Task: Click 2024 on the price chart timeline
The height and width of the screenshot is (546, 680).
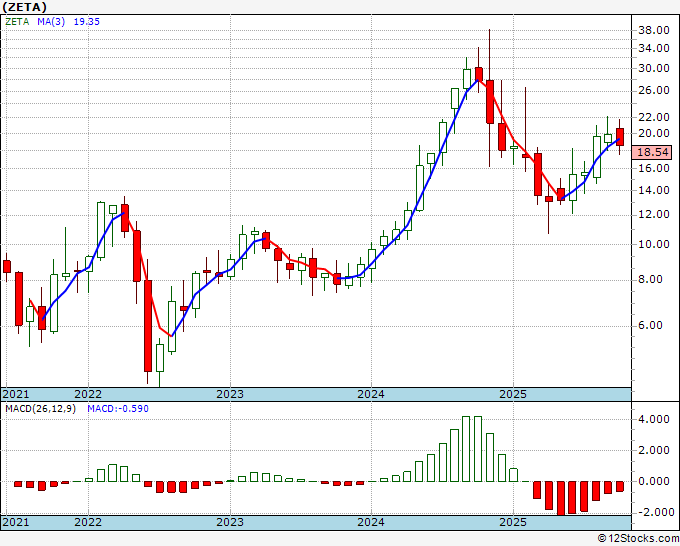Action: pyautogui.click(x=371, y=394)
